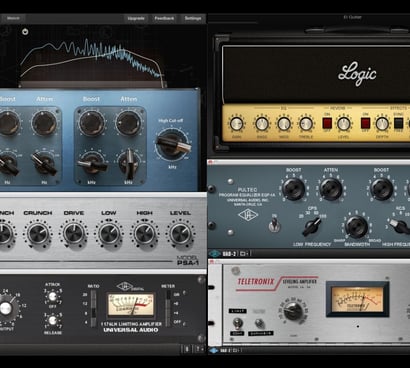Click the Pultec low frequency CPS selector

point(312,227)
